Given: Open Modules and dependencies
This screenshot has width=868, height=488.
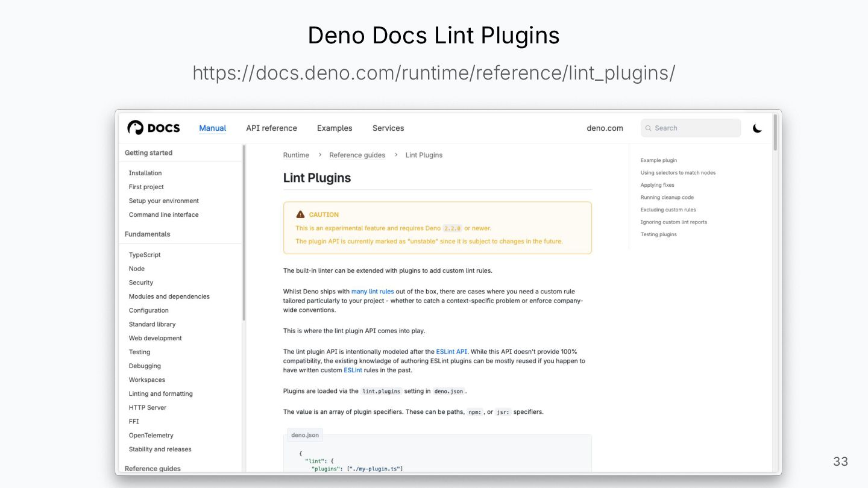Looking at the screenshot, I should pos(169,296).
